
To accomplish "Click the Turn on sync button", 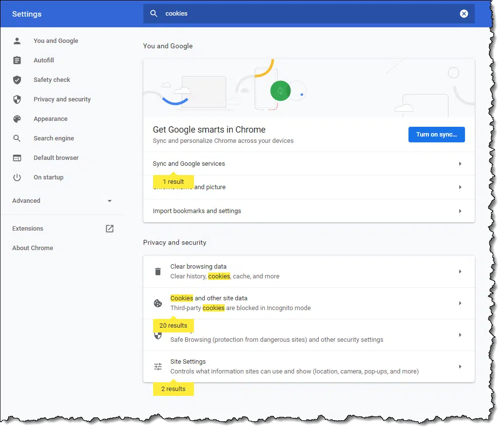I will point(437,135).
